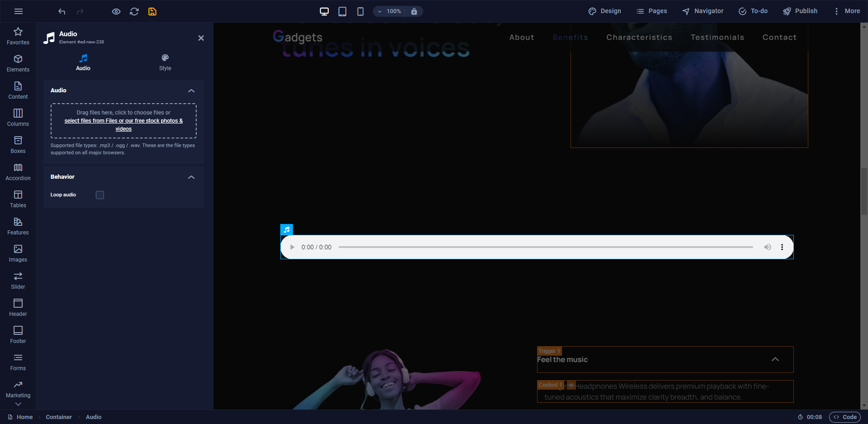Open Accordion in the sidebar

click(18, 172)
